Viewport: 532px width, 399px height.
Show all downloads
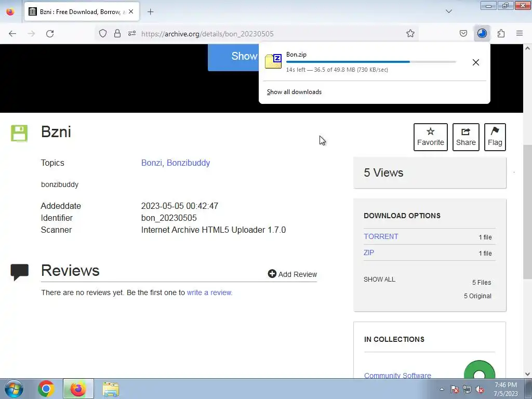[294, 92]
